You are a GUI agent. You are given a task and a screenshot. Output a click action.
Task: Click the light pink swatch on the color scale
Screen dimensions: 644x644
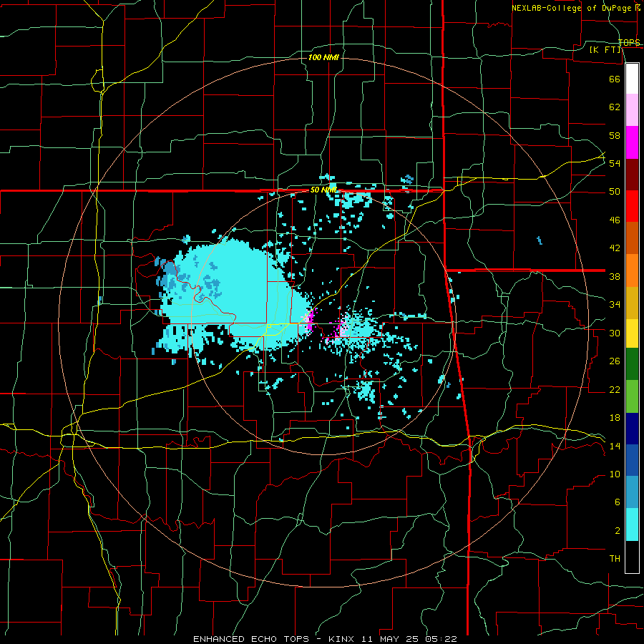tap(632, 110)
